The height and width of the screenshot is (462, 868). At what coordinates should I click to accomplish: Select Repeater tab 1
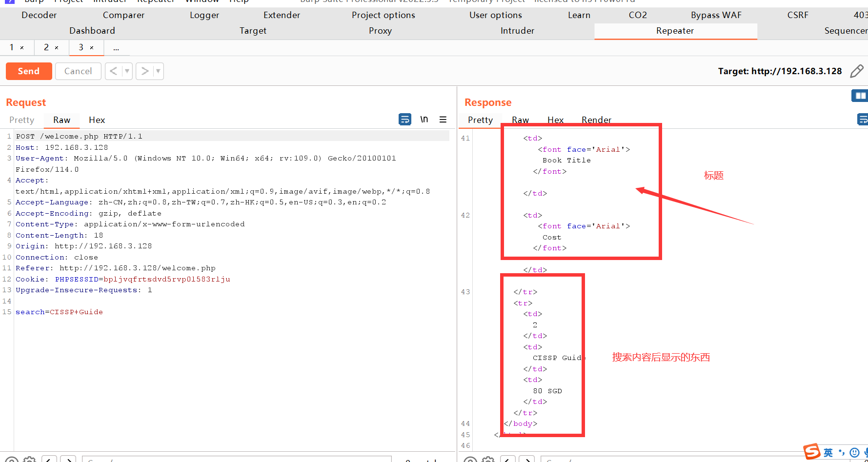11,47
